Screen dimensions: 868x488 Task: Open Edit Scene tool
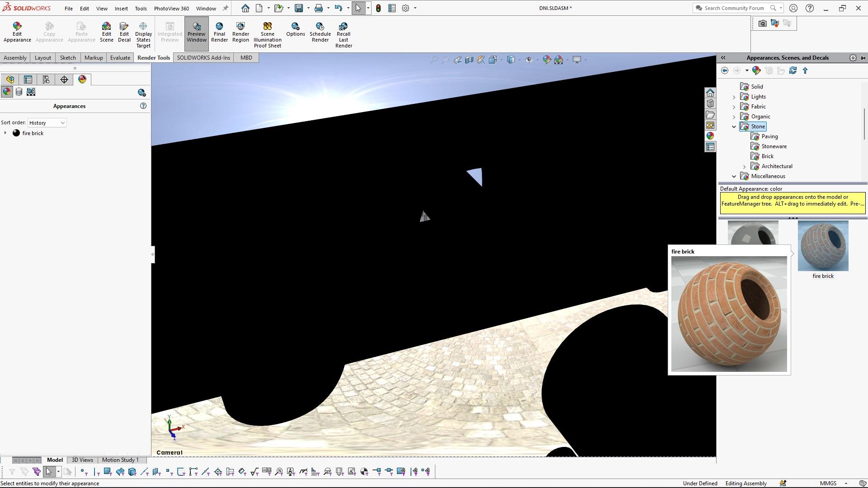106,32
